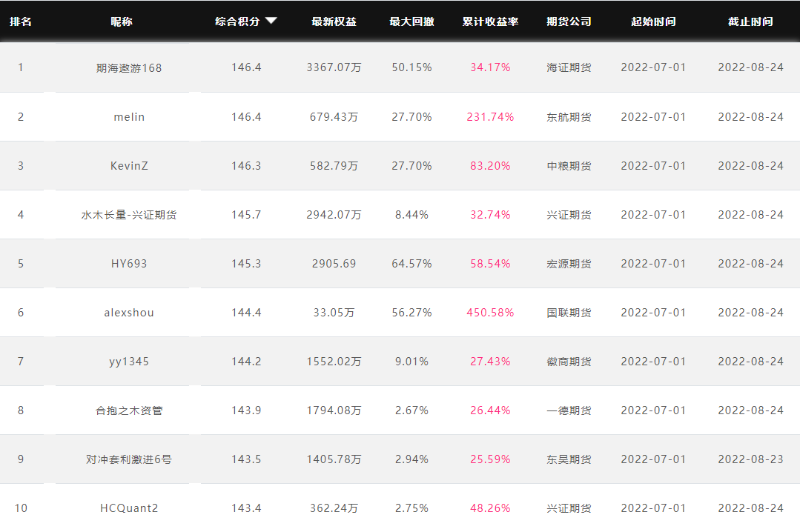Open the nickname 对冲套利激进6号
This screenshot has height=532, width=800.
(x=129, y=459)
